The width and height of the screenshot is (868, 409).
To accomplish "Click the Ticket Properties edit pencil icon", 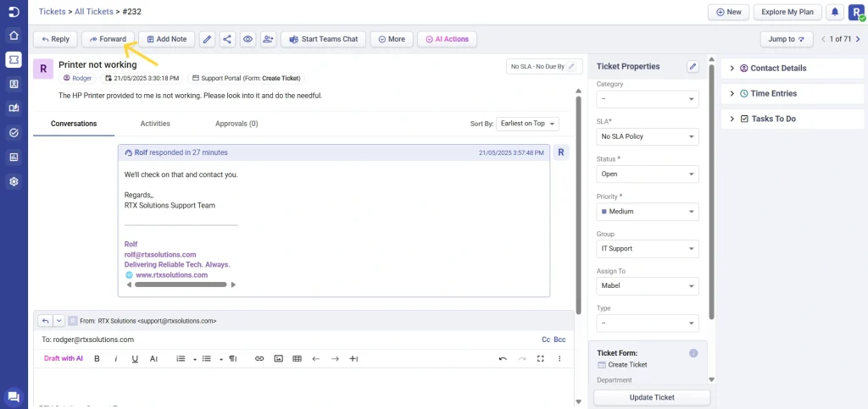I will (x=693, y=66).
